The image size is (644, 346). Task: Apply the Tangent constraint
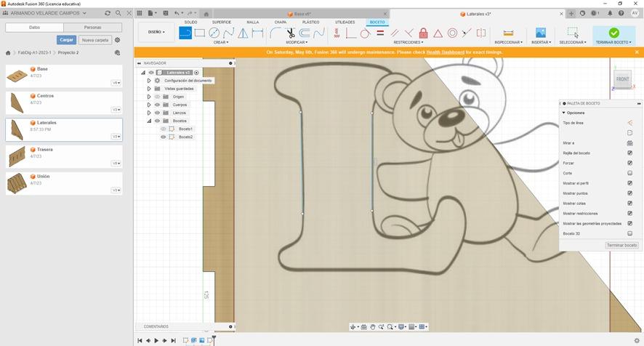coord(365,33)
